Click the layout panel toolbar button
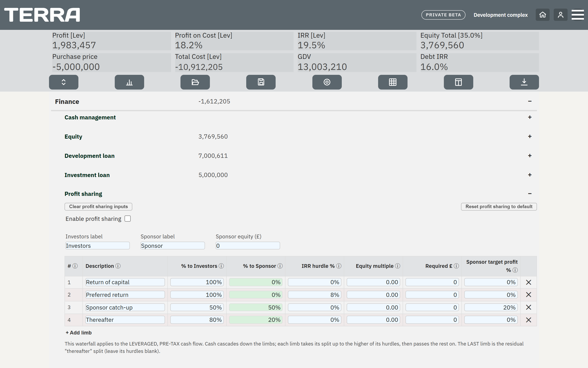The height and width of the screenshot is (368, 588). pyautogui.click(x=459, y=82)
